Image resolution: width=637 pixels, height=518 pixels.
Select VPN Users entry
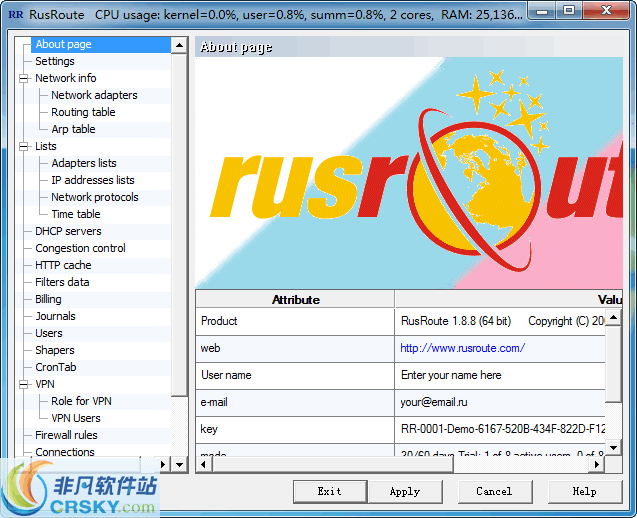pos(76,418)
